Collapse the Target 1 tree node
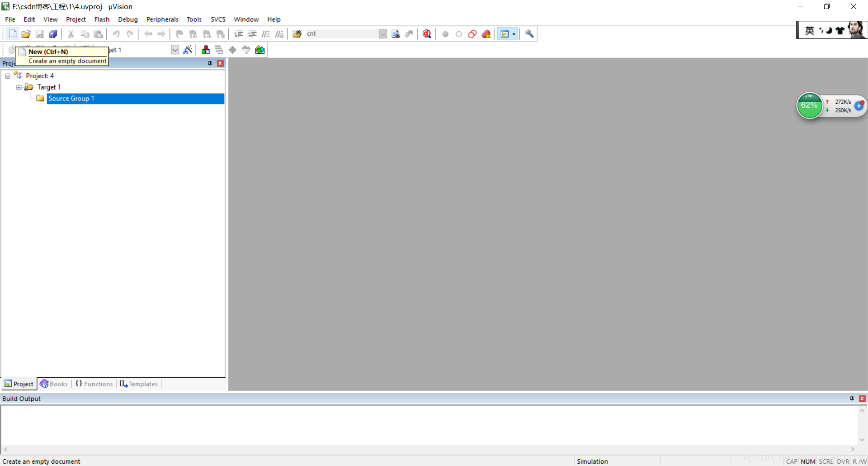The height and width of the screenshot is (466, 868). (19, 87)
